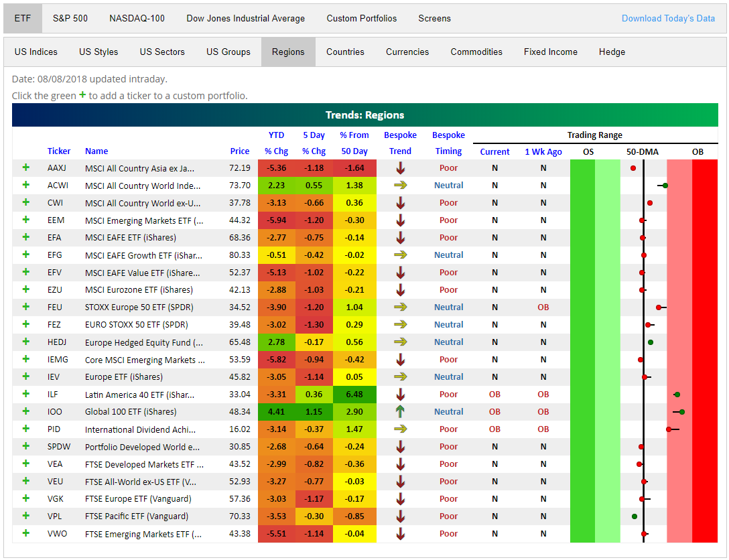The width and height of the screenshot is (729, 560).
Task: Sort by YTD % Chg column header
Action: click(x=276, y=143)
